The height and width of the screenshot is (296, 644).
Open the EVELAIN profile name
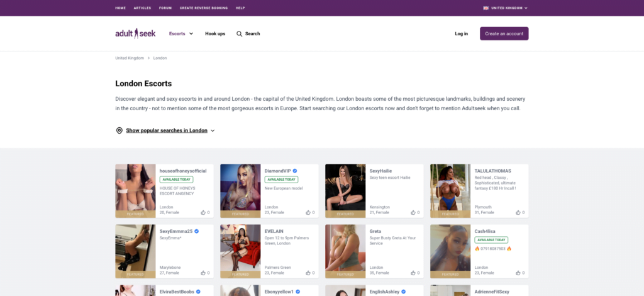click(274, 232)
